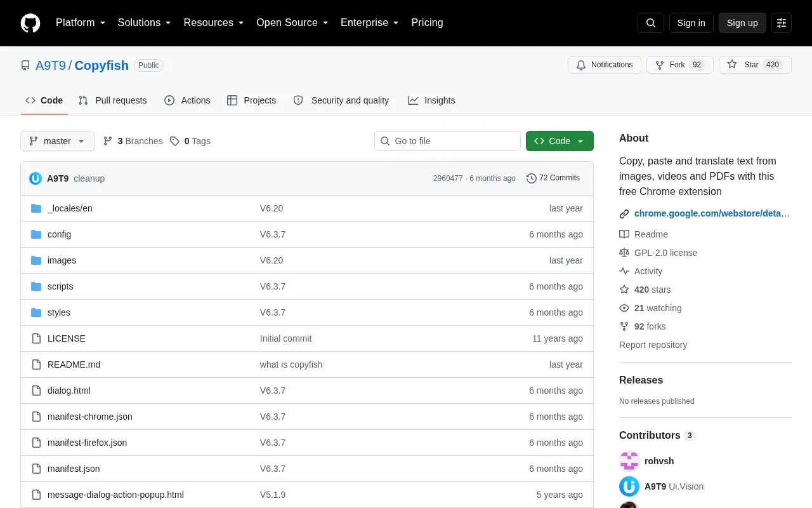The width and height of the screenshot is (812, 508).
Task: Switch to the Actions tab
Action: pyautogui.click(x=187, y=100)
